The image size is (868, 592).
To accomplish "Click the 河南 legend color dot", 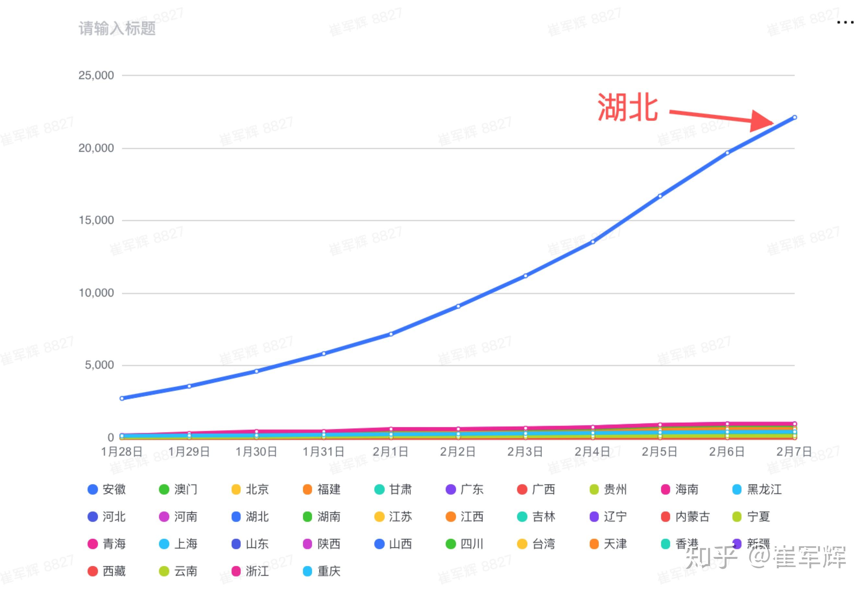I will click(164, 516).
